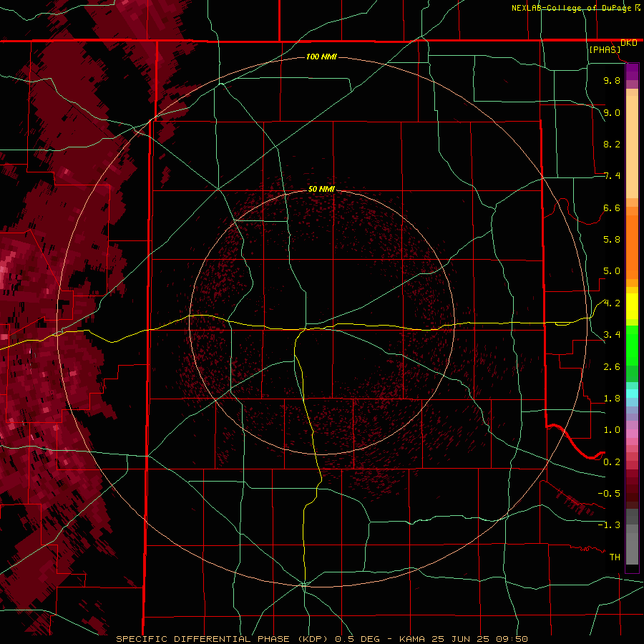
Task: Click the 09:50 timestamp
Action: (512, 639)
